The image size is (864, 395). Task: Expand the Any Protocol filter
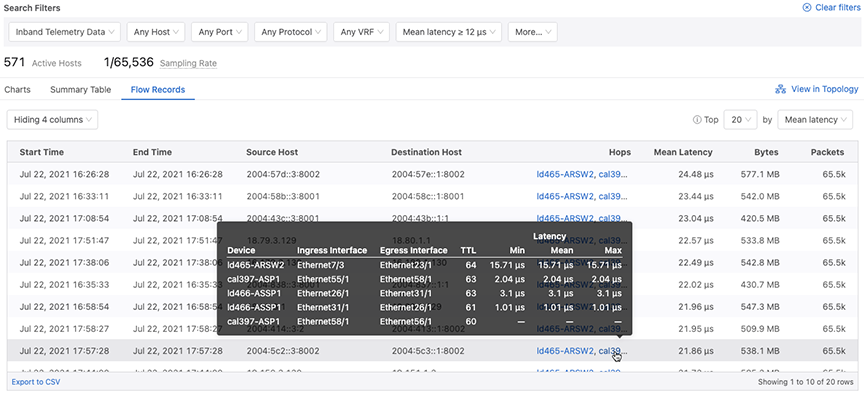(x=291, y=32)
